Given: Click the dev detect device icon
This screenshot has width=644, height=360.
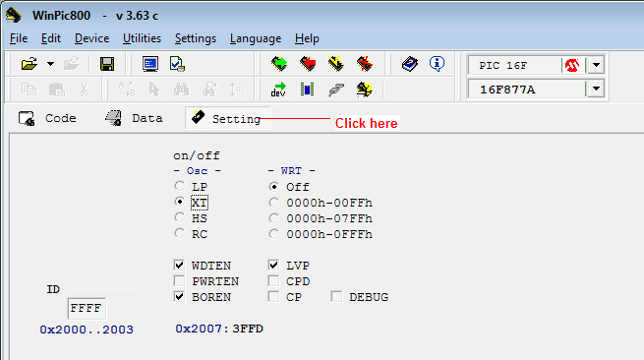Looking at the screenshot, I should point(278,90).
